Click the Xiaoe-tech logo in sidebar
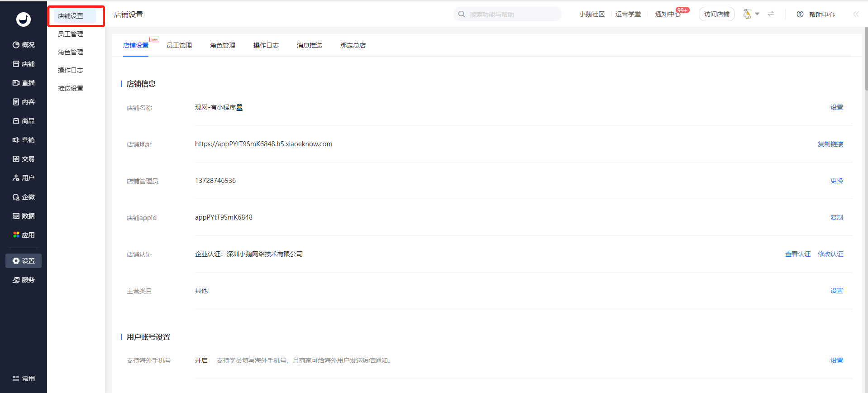The height and width of the screenshot is (393, 868). 24,19
